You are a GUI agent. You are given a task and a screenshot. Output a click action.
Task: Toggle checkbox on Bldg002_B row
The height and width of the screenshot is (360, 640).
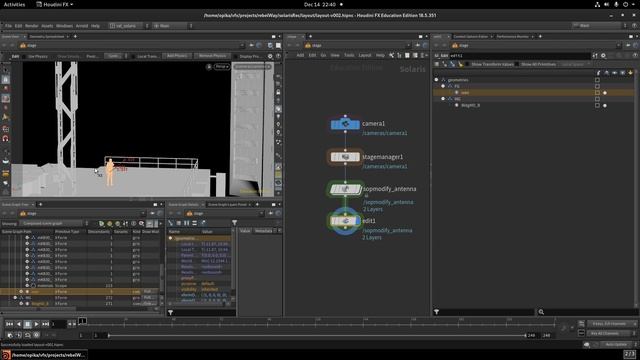(597, 105)
